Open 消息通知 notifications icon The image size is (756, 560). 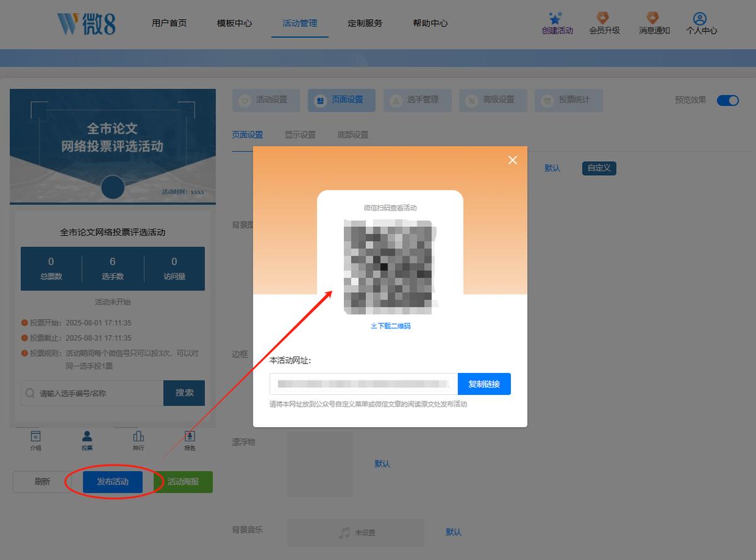pyautogui.click(x=653, y=18)
